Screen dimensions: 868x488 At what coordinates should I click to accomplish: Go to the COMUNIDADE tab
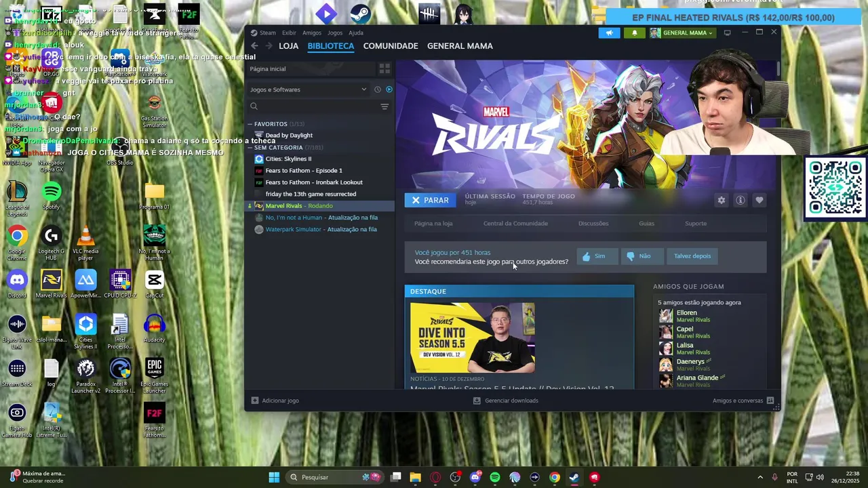(391, 46)
